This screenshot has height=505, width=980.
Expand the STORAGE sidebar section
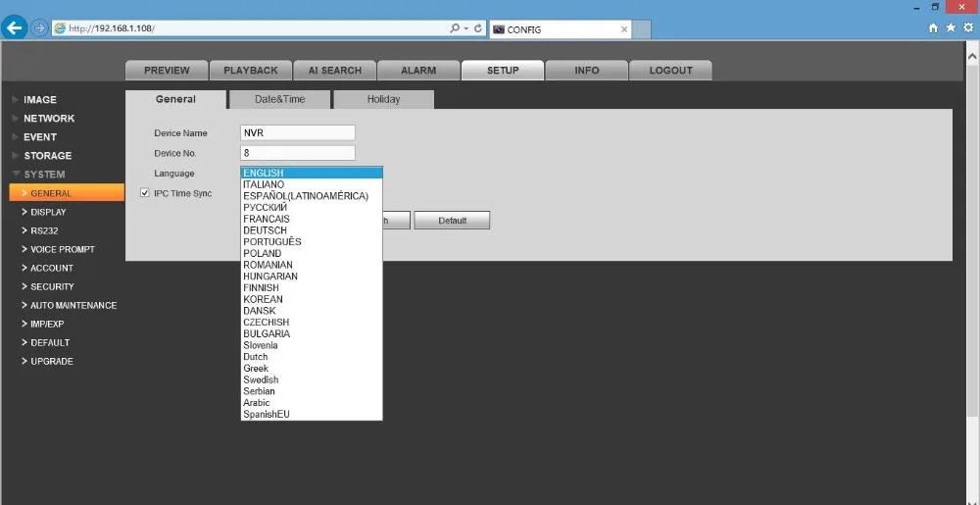[47, 156]
